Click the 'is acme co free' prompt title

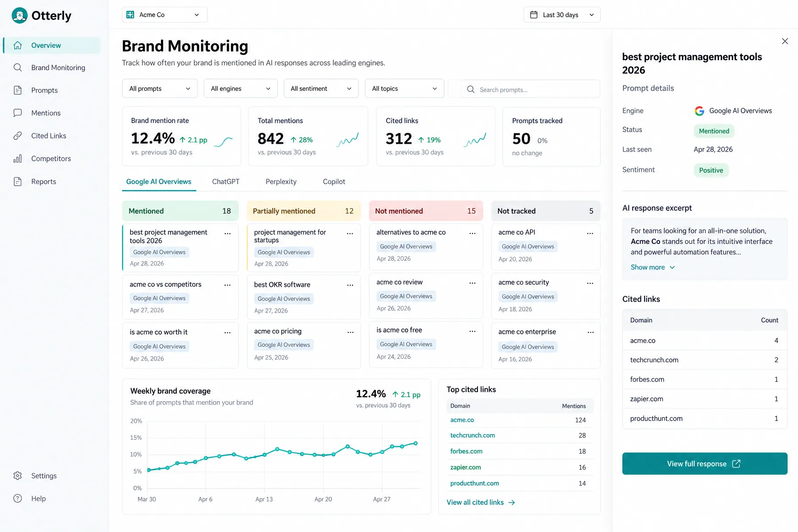399,330
